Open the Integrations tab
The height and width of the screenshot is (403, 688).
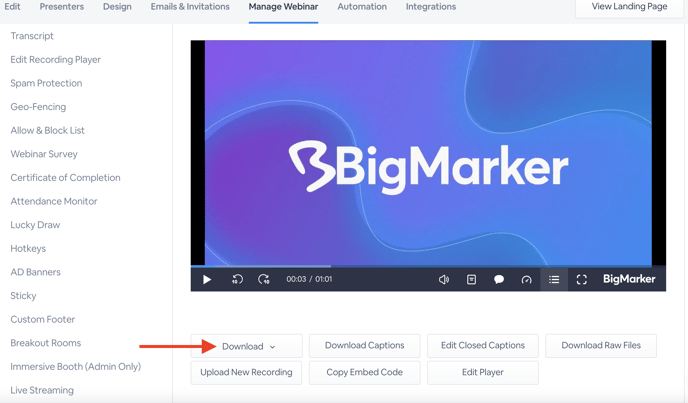coord(431,7)
